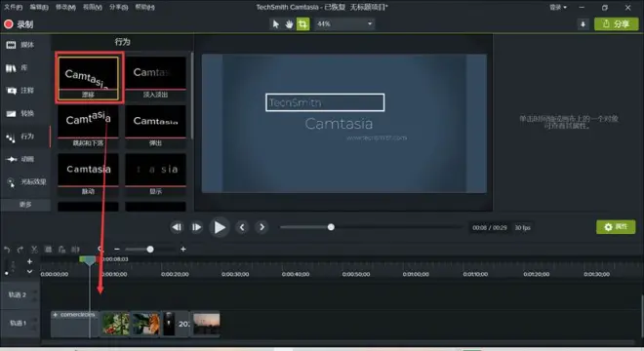
Task: Open the download icon beside Share
Action: tap(583, 24)
